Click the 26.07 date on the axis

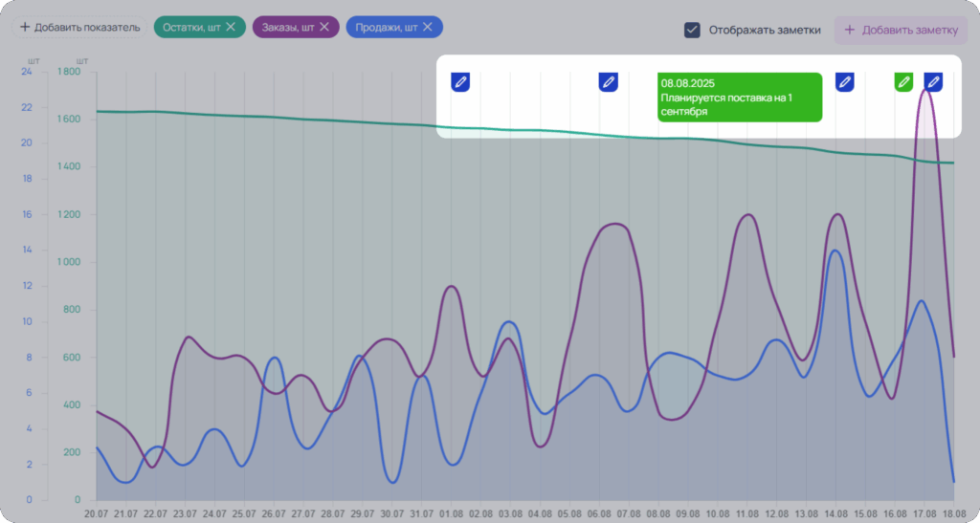click(x=274, y=512)
